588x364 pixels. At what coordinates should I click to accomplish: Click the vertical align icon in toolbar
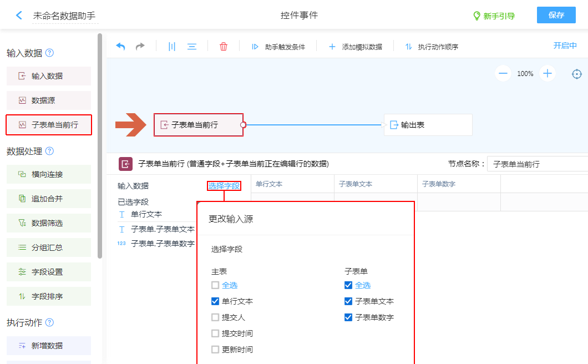172,47
